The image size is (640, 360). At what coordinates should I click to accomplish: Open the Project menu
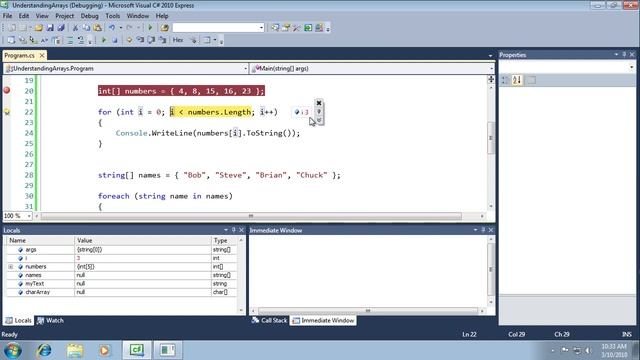tap(64, 16)
